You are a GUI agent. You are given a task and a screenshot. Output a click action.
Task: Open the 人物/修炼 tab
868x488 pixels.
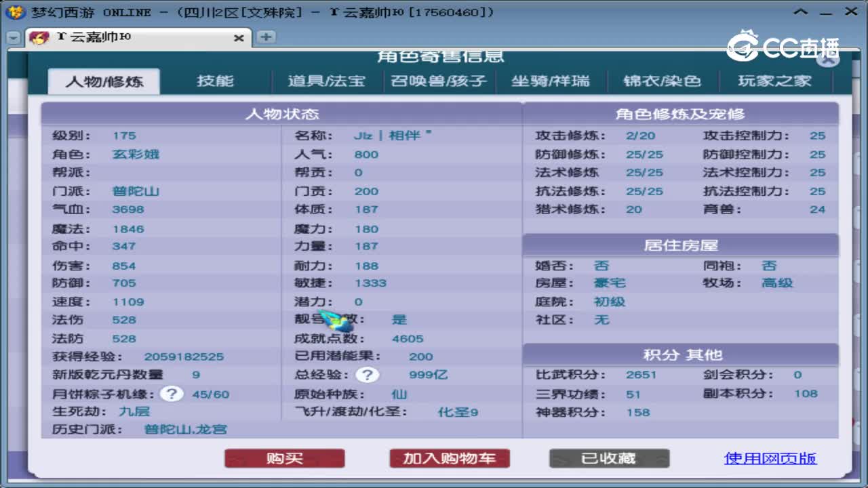point(104,81)
